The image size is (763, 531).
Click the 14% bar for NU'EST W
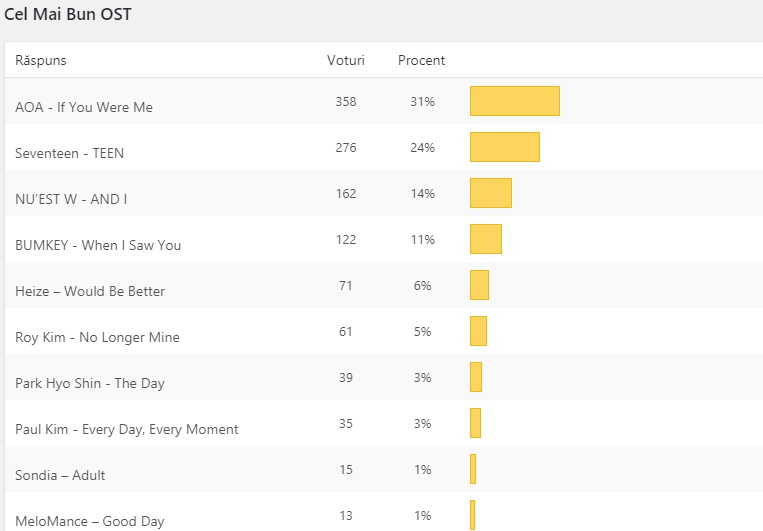pos(490,193)
